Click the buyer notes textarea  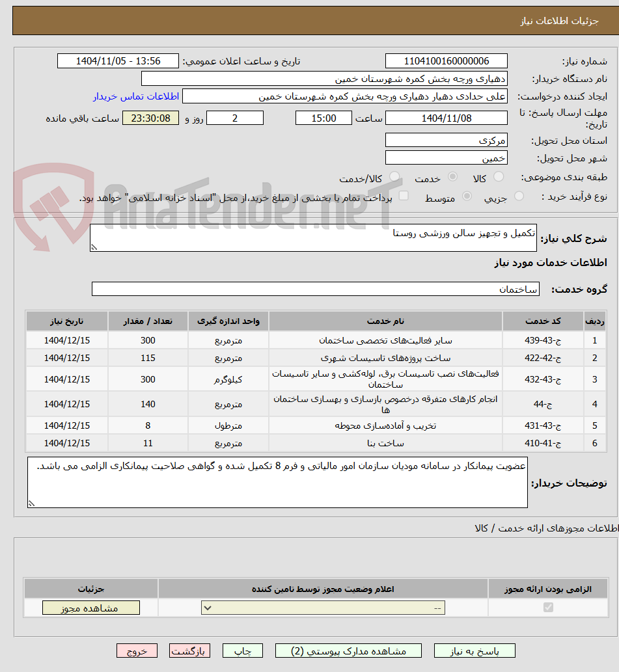[277, 482]
